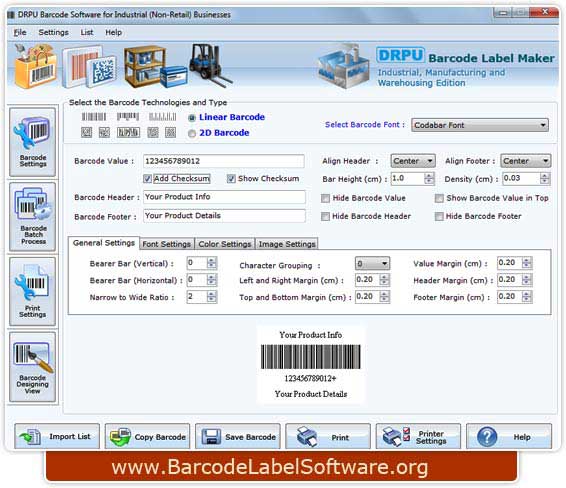Click the barcode label cards banner icon
566x488 pixels.
pos(89,67)
